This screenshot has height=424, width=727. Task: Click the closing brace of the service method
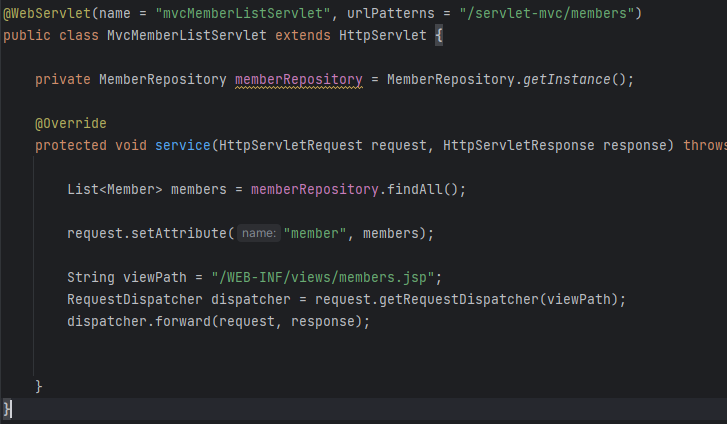39,386
